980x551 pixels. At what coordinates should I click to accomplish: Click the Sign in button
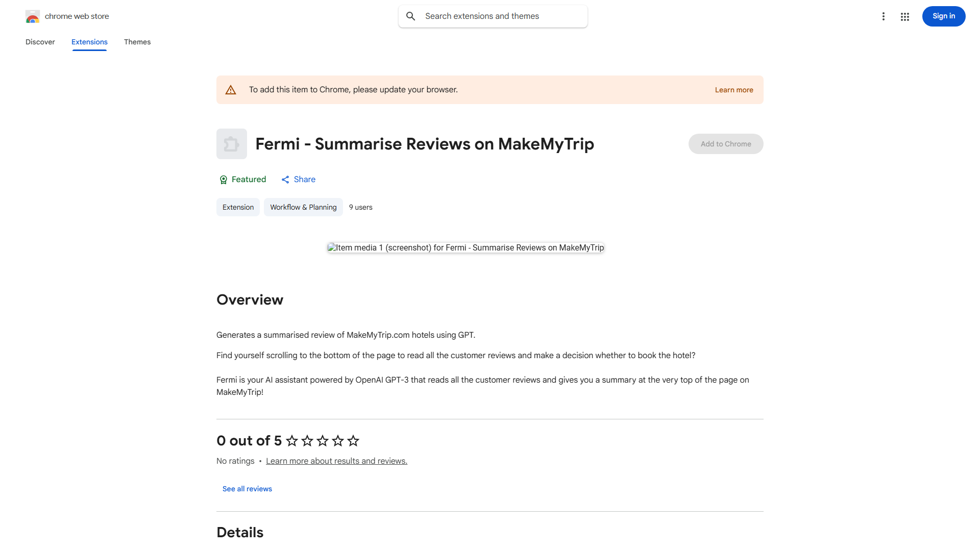click(943, 16)
